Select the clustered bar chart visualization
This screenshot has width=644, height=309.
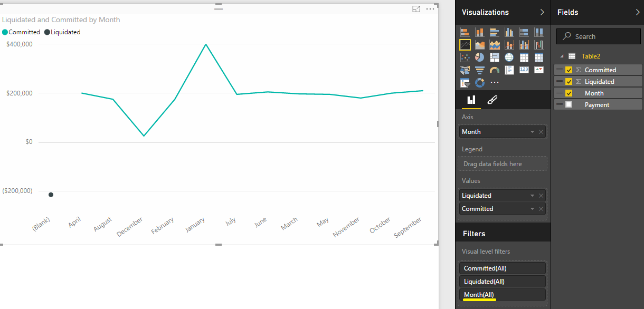[x=495, y=32]
